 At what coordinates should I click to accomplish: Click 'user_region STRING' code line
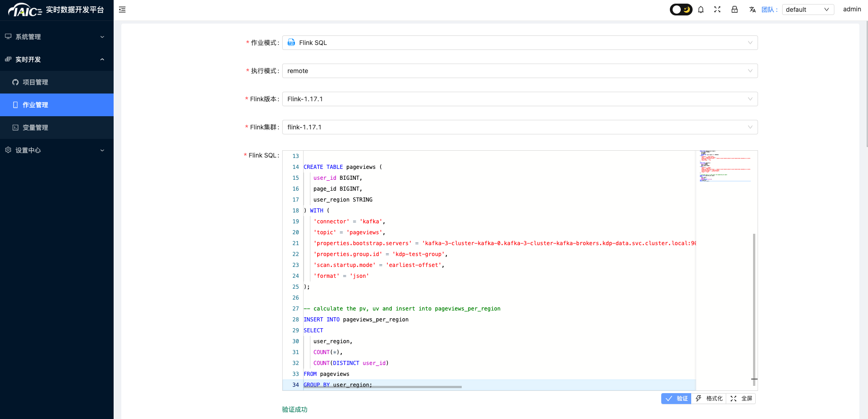pos(343,200)
